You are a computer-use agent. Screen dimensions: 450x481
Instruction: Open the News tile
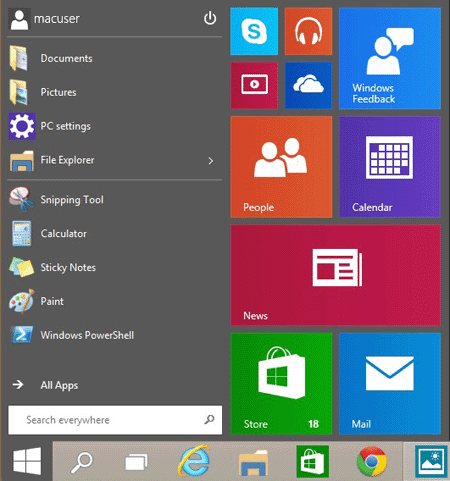[x=335, y=275]
